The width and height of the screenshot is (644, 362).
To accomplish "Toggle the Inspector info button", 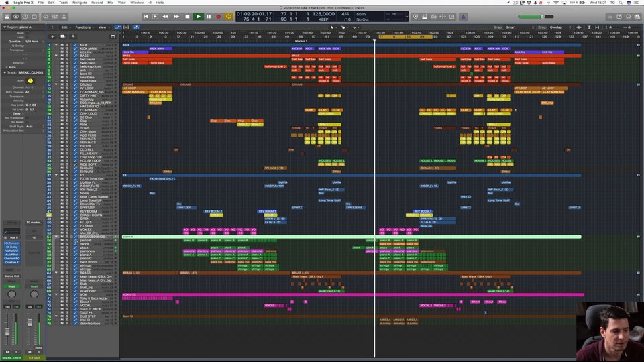I will pos(16,17).
